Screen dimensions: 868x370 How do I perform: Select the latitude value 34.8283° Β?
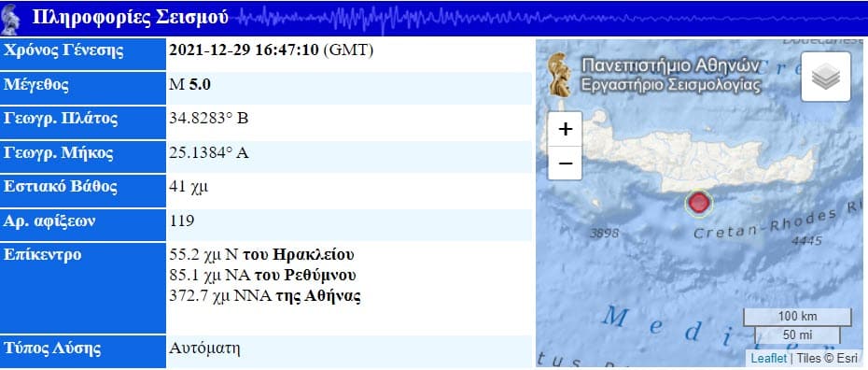coord(209,119)
